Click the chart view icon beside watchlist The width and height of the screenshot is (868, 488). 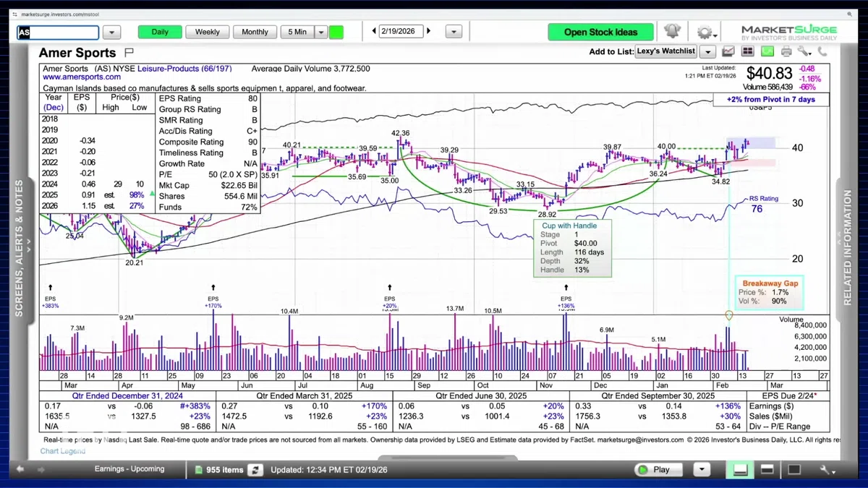click(x=728, y=52)
